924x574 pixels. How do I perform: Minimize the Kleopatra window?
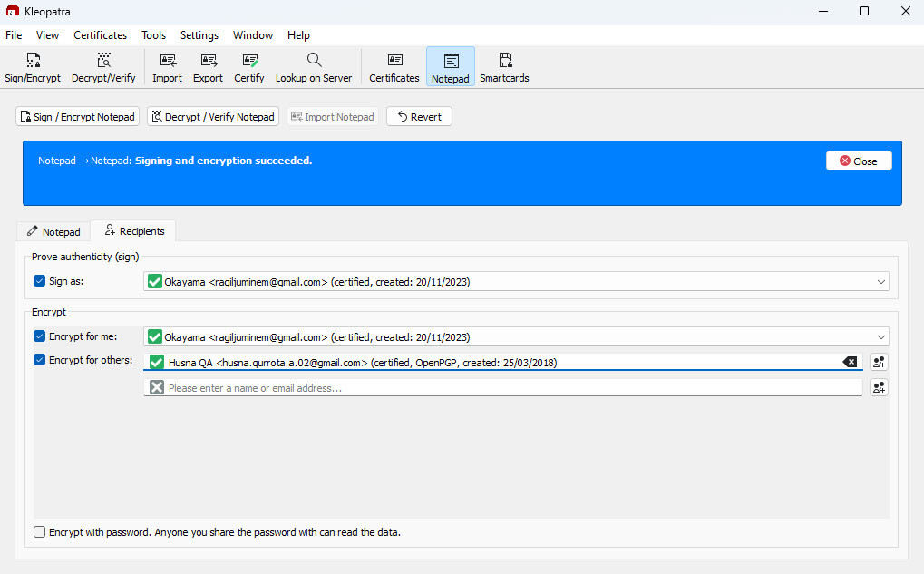(823, 11)
